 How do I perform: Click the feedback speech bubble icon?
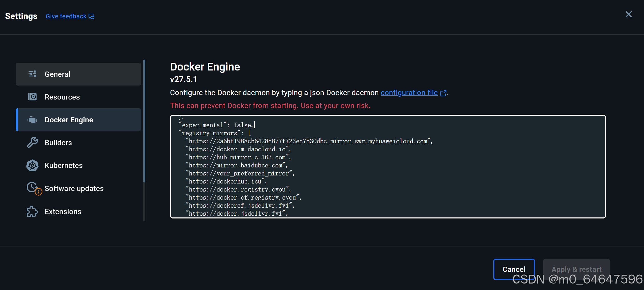tap(91, 17)
